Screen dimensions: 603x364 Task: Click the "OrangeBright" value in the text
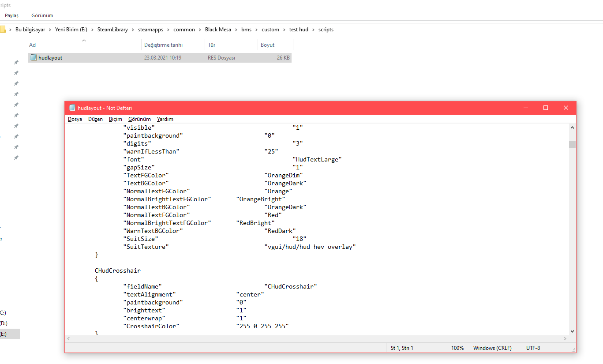(x=261, y=199)
